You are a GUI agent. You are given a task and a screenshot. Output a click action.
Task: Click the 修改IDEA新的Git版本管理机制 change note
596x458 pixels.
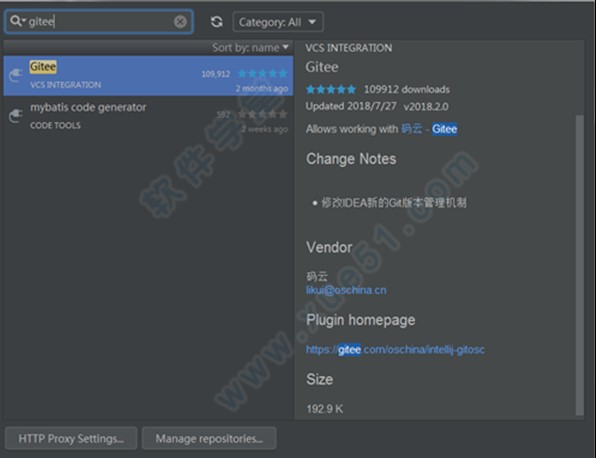point(394,203)
